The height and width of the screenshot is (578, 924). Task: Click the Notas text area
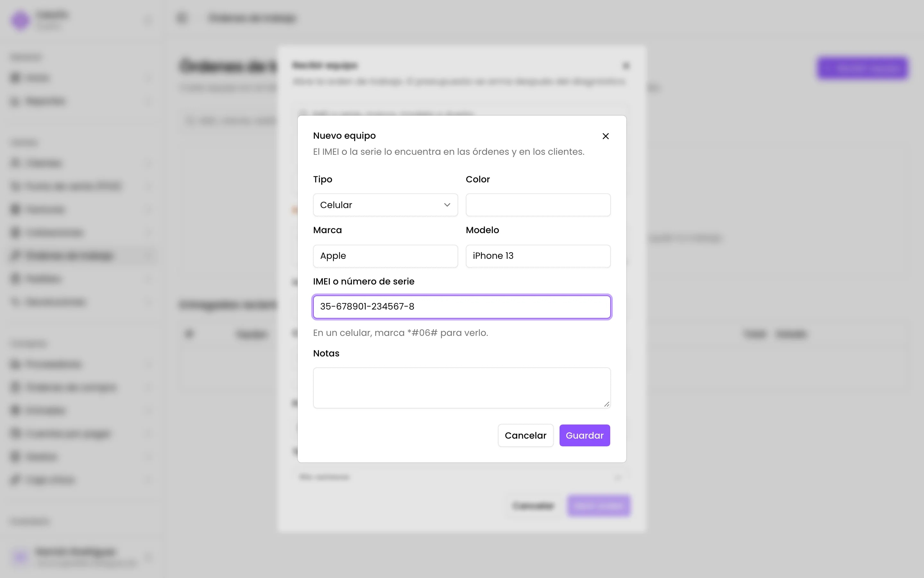pyautogui.click(x=462, y=388)
